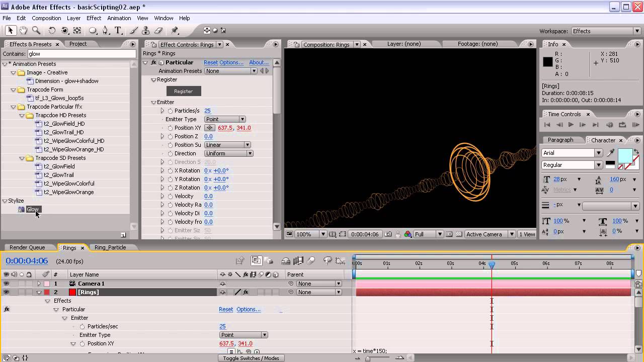Switch to the Render Queue tab
Image resolution: width=644 pixels, height=362 pixels.
tap(27, 247)
